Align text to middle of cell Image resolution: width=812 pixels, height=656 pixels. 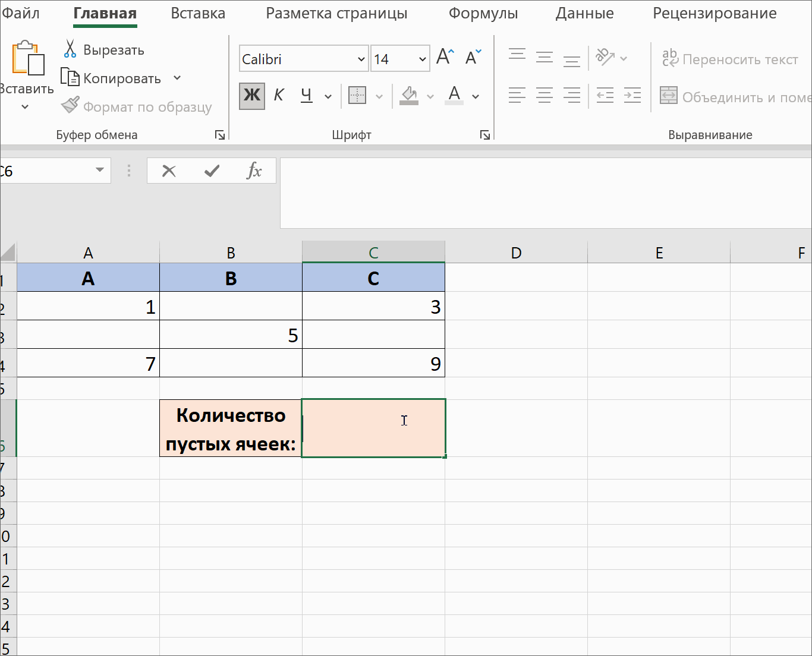pyautogui.click(x=545, y=56)
